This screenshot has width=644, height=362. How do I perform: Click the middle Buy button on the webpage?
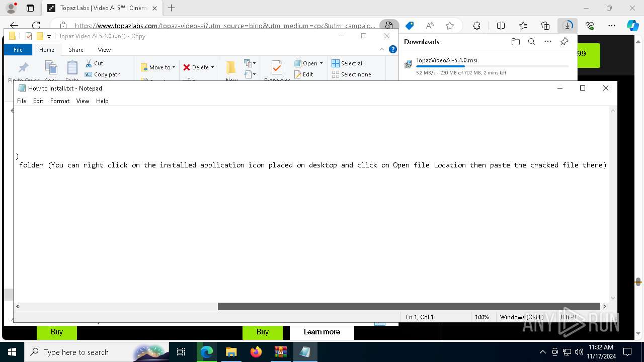pos(263,332)
